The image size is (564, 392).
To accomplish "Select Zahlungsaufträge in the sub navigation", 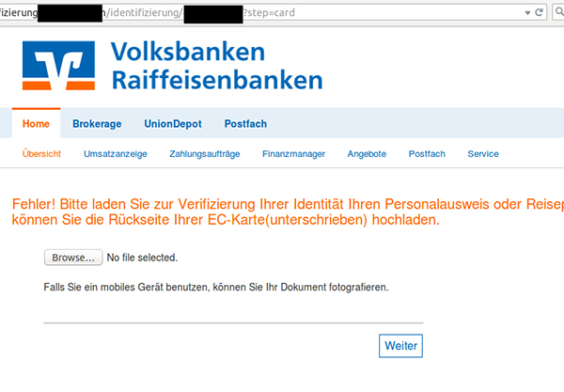I will [205, 154].
